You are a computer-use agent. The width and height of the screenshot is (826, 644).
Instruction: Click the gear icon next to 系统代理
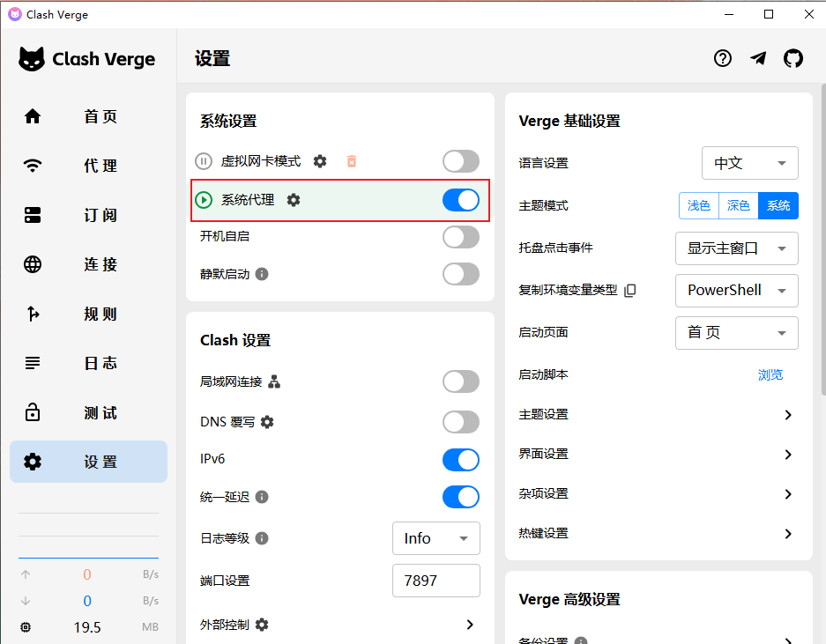pos(293,200)
